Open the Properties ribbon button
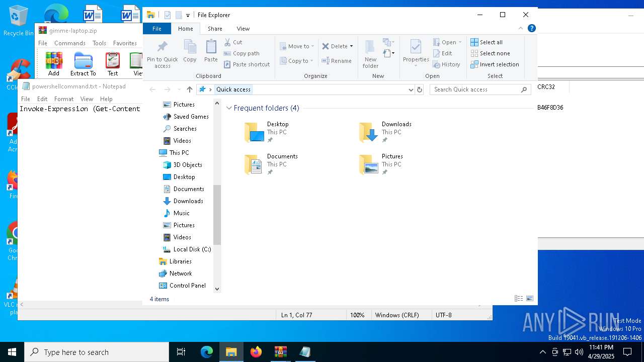This screenshot has height=362, width=644. (x=416, y=53)
